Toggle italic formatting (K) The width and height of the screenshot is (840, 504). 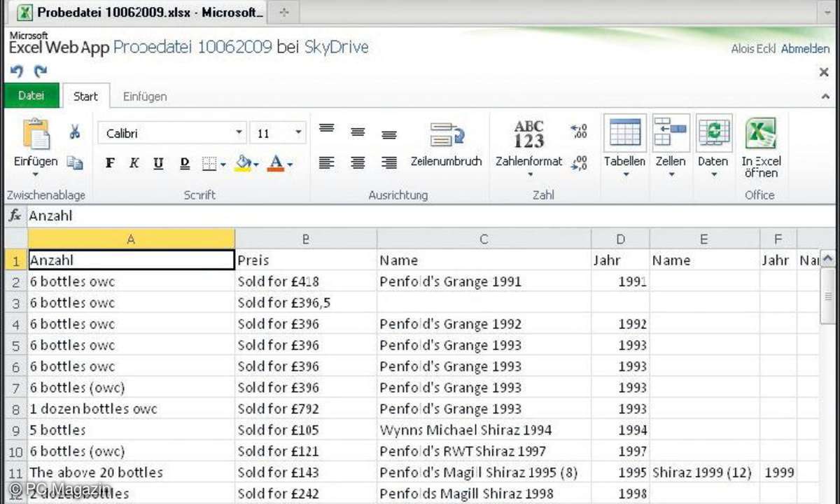pos(134,163)
